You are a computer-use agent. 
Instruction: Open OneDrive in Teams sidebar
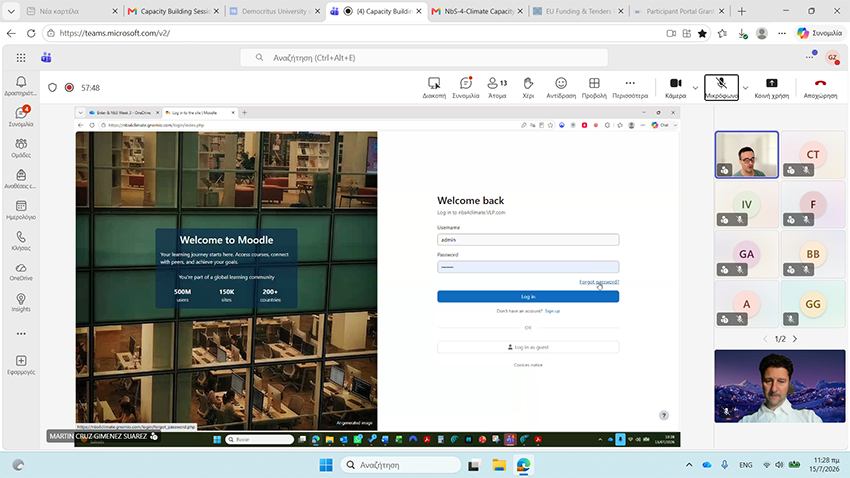click(21, 271)
